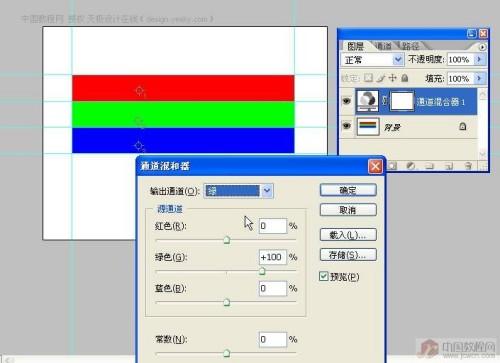Image resolution: width=500 pixels, height=363 pixels.
Task: Click the 红色(R) percent input field
Action: 273,226
